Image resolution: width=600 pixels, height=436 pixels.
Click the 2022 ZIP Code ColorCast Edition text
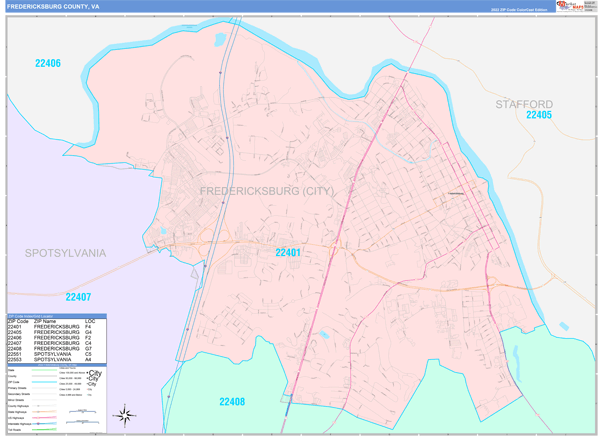point(518,9)
